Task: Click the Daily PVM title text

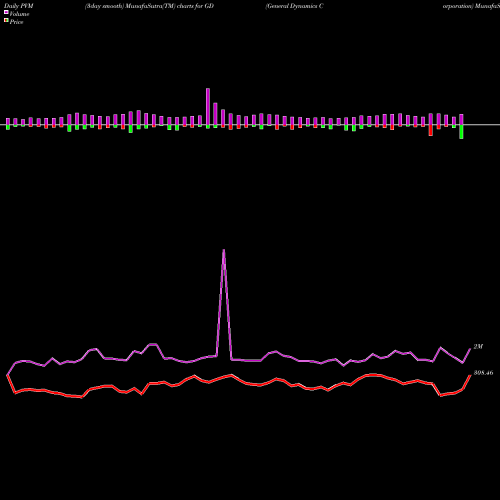Action: click(x=18, y=6)
